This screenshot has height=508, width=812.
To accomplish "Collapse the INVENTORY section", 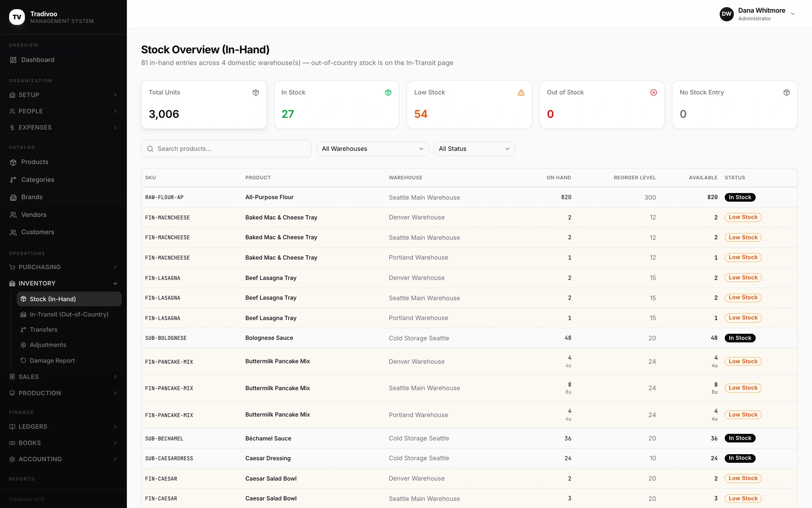I will [x=63, y=283].
